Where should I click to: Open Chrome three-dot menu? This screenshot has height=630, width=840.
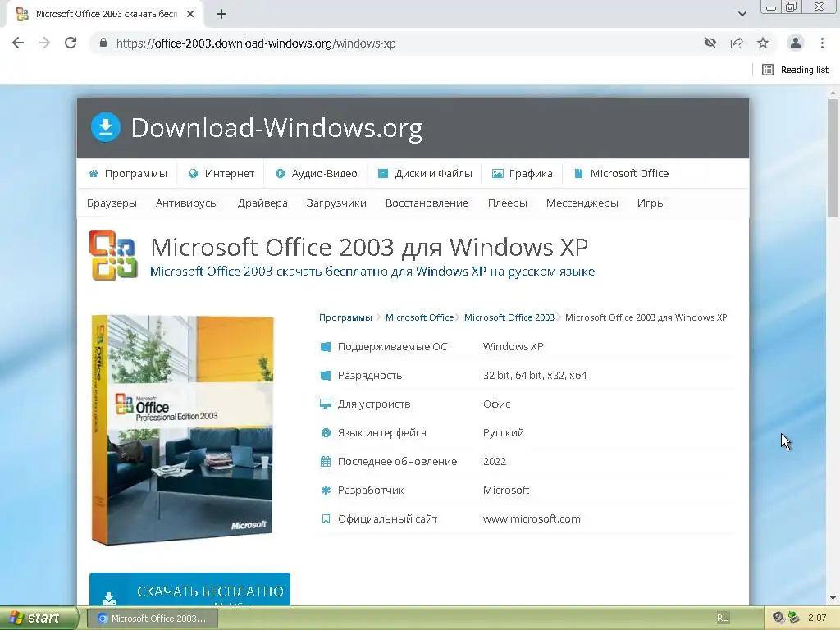pyautogui.click(x=822, y=43)
